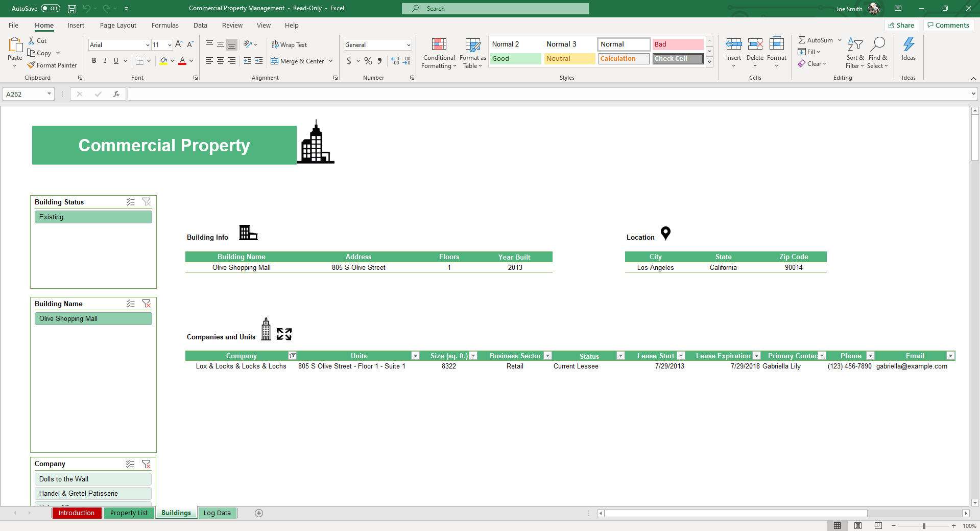Click the Share button
980x531 pixels.
pos(901,25)
